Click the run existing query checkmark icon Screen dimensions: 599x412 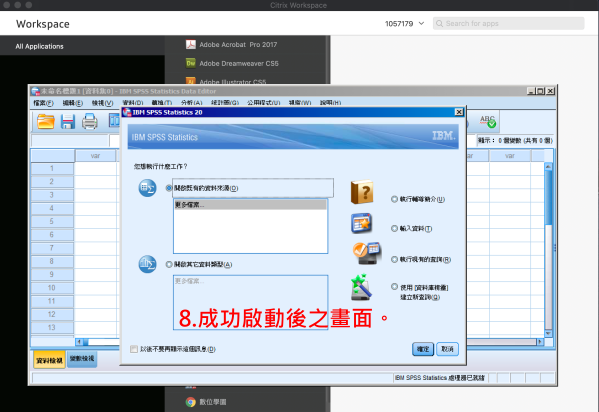click(366, 253)
